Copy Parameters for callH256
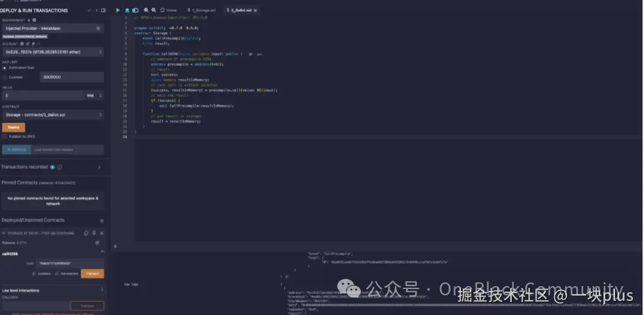The image size is (644, 315). (x=66, y=273)
